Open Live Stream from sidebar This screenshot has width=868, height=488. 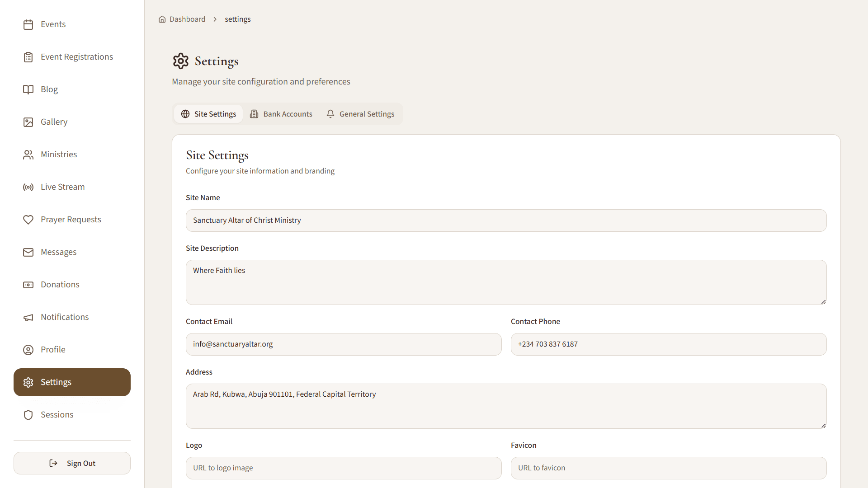72,187
